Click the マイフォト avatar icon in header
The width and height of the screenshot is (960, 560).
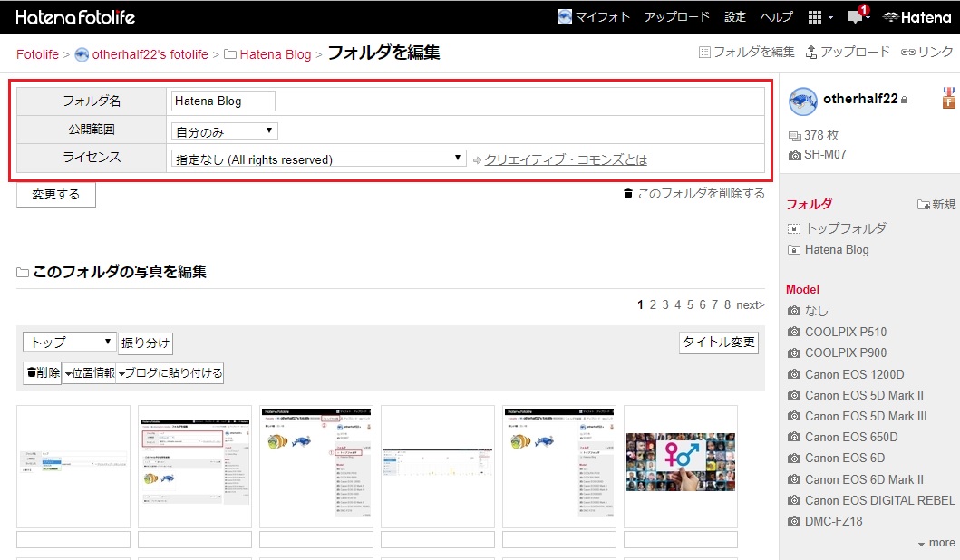coord(565,16)
